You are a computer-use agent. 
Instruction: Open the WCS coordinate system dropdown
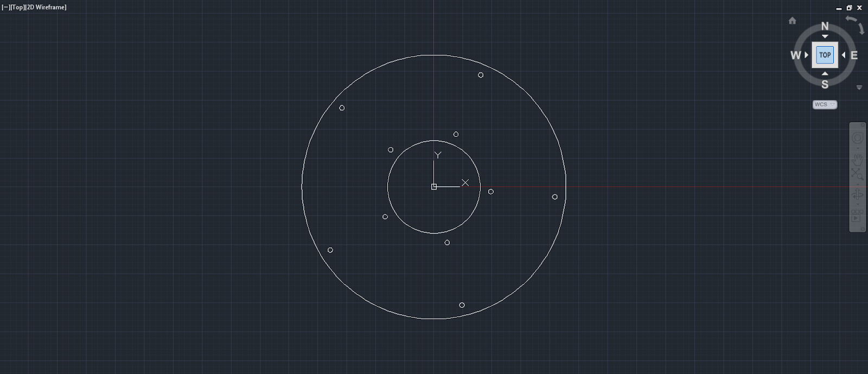click(825, 104)
